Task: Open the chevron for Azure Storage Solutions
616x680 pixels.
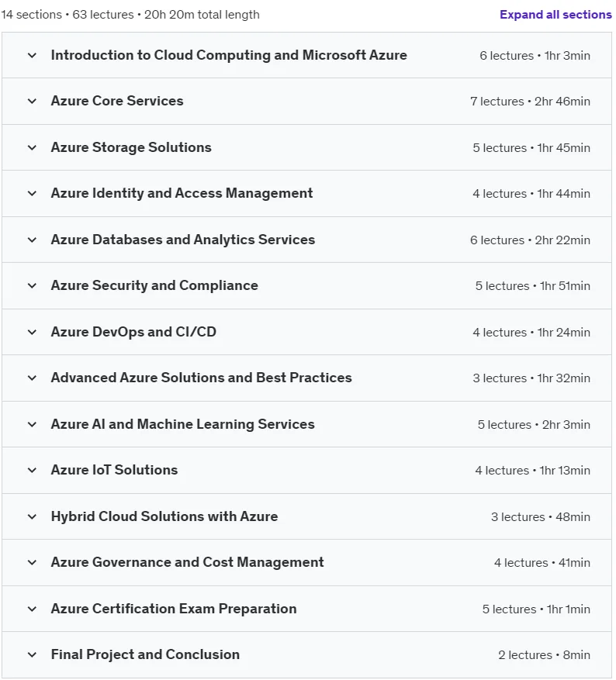Action: [32, 147]
